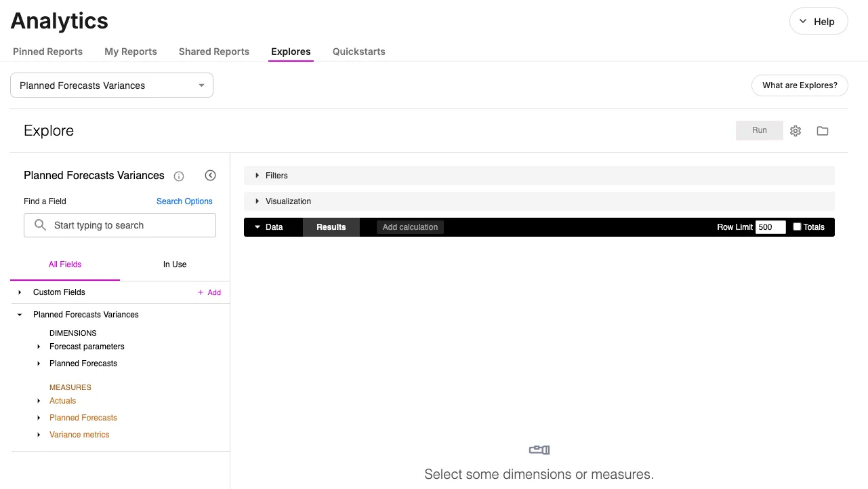Click the Row Limit input field
The image size is (868, 489).
pos(770,227)
